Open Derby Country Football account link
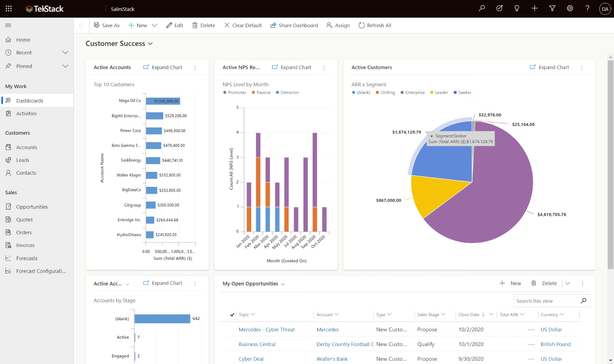This screenshot has height=364, width=614. pyautogui.click(x=345, y=344)
